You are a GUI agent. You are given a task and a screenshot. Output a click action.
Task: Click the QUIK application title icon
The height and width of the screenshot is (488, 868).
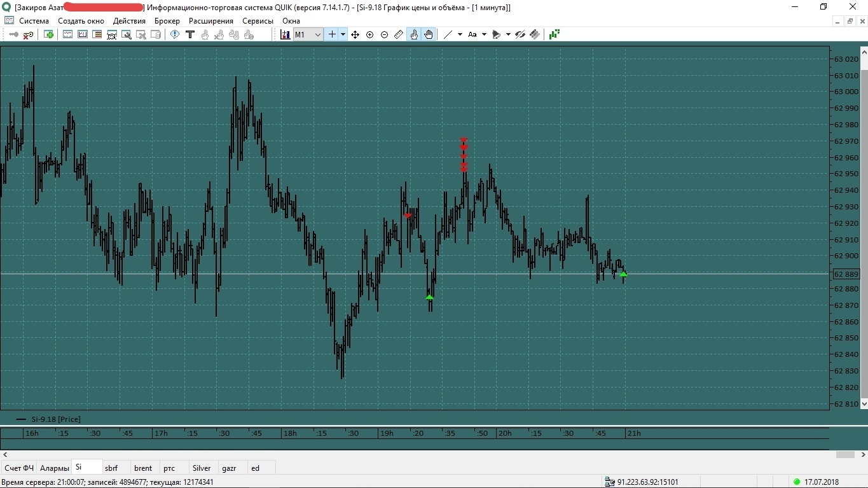(x=6, y=7)
